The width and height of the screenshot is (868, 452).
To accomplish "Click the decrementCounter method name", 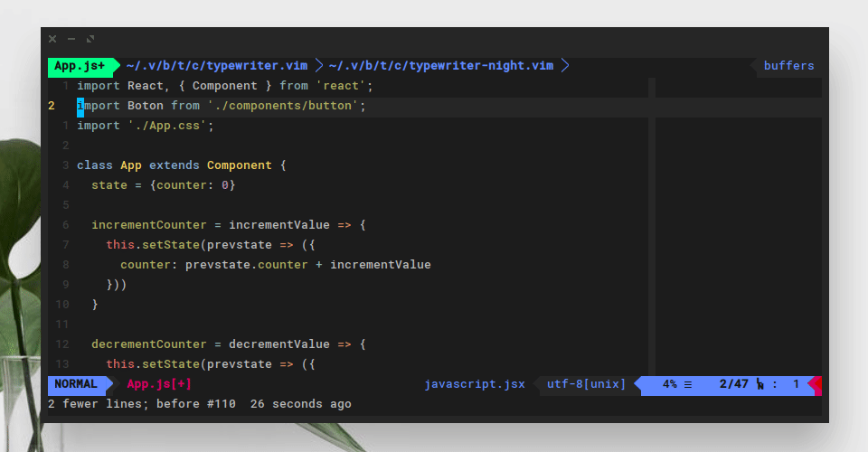I will (x=149, y=344).
